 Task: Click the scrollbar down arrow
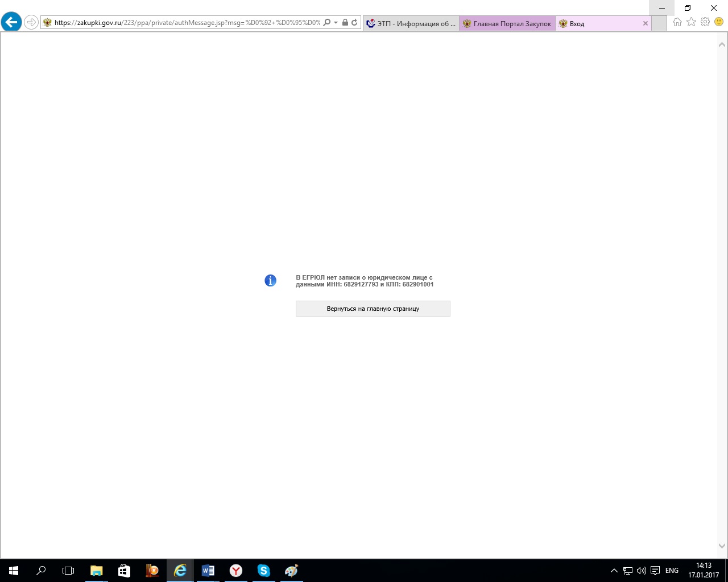(722, 546)
